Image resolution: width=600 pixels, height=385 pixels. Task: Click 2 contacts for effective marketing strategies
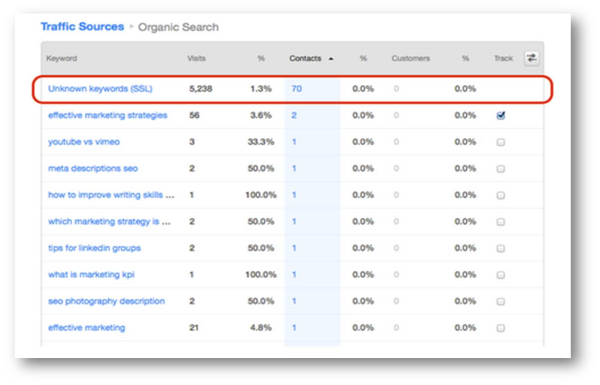294,116
